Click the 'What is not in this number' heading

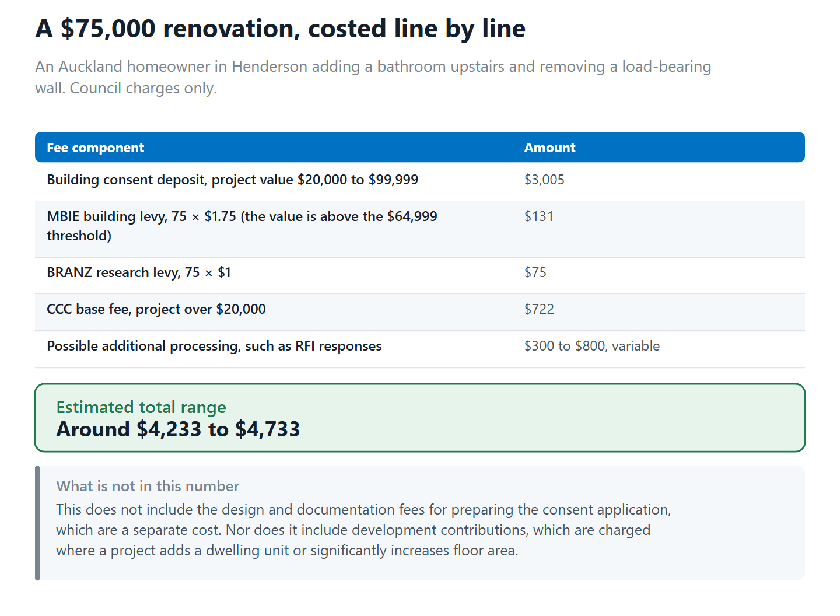pos(148,486)
